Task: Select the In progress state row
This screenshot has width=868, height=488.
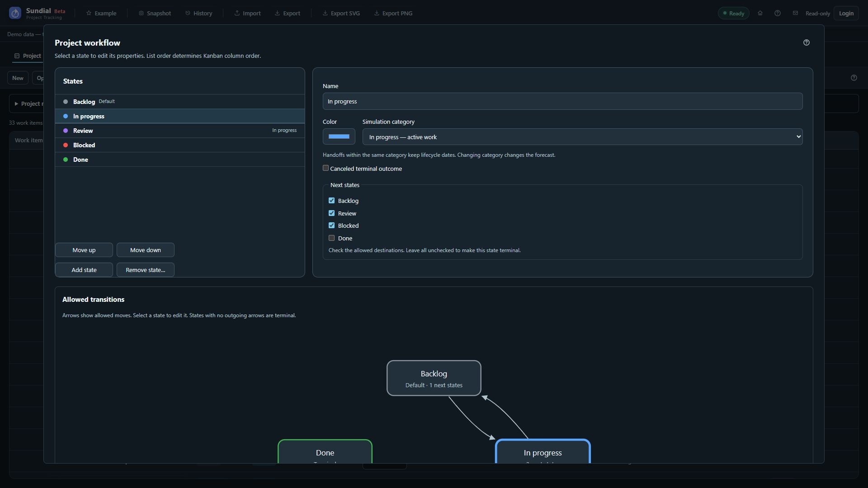Action: [180, 116]
